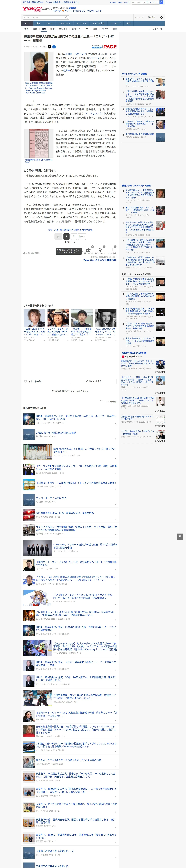Focus the ウェブ検索 input at top right
This screenshot has width=186, height=868.
point(137,2)
